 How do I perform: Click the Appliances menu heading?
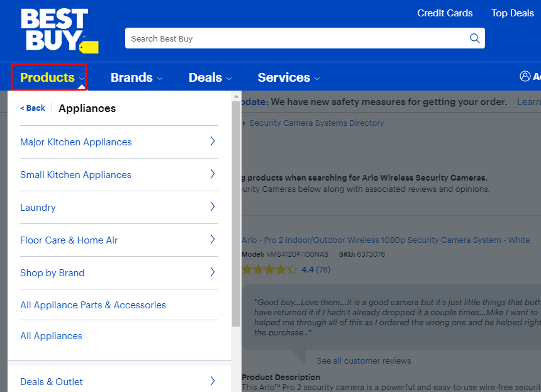87,108
